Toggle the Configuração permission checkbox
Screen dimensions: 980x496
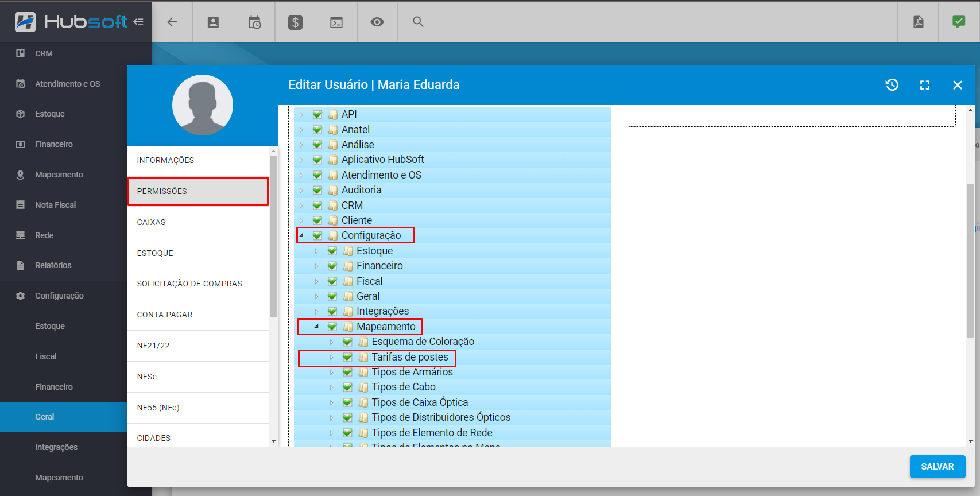pos(317,235)
